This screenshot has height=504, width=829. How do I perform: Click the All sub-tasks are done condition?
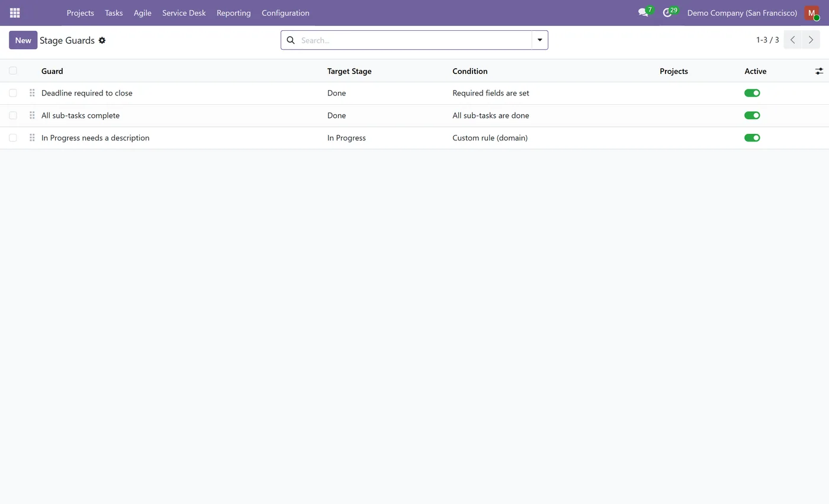pyautogui.click(x=491, y=115)
